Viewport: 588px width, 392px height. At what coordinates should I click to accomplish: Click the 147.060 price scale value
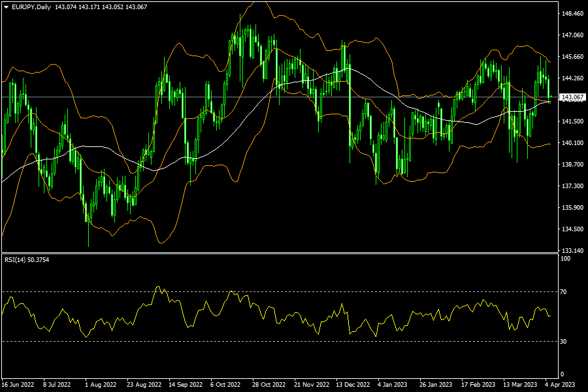pos(572,35)
